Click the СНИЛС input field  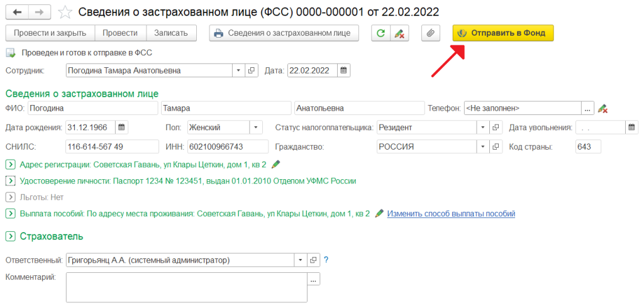pos(112,147)
